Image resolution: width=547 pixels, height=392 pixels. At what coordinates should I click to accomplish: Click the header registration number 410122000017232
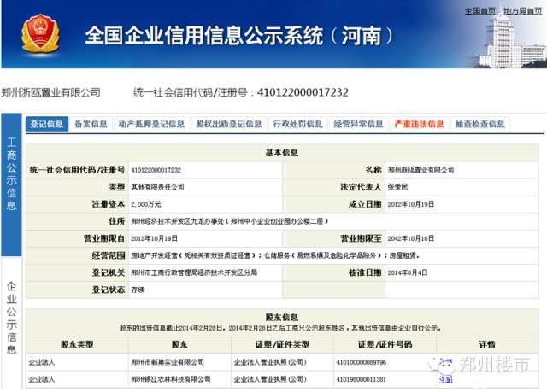coord(303,92)
